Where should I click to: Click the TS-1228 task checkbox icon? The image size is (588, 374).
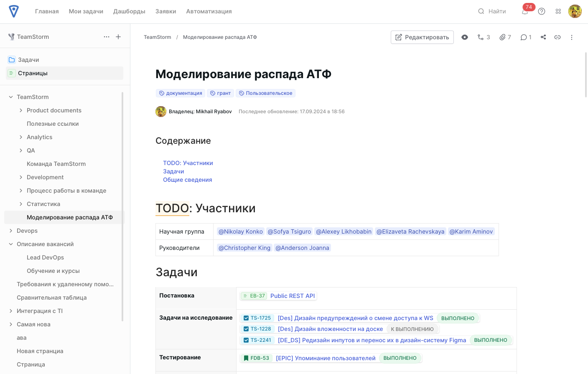(x=246, y=329)
